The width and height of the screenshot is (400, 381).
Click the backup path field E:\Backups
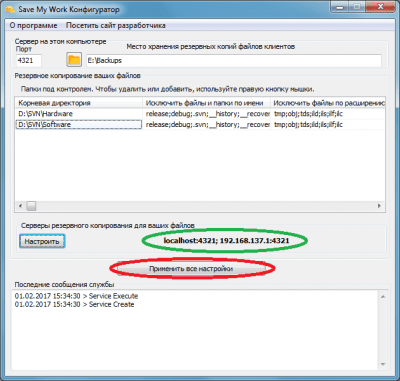(234, 61)
